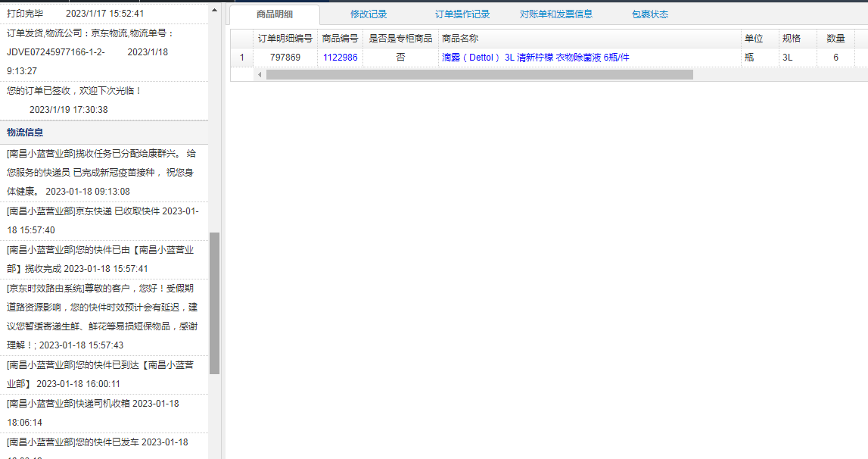Click the quantity cell showing 6
Image resolution: width=868 pixels, height=459 pixels.
[x=836, y=58]
